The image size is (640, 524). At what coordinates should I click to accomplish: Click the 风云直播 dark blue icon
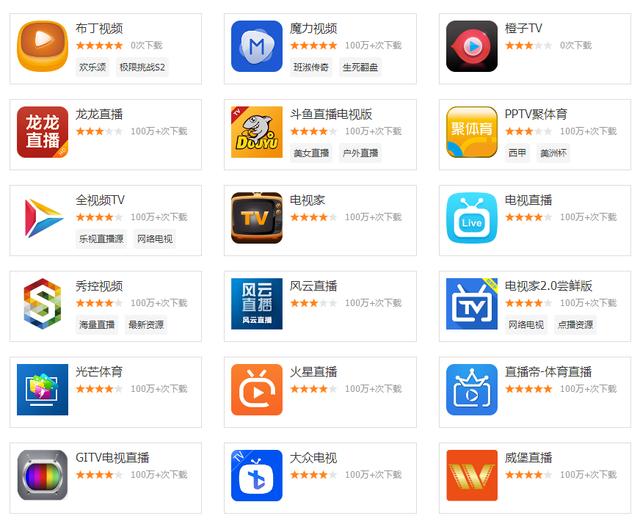[257, 304]
